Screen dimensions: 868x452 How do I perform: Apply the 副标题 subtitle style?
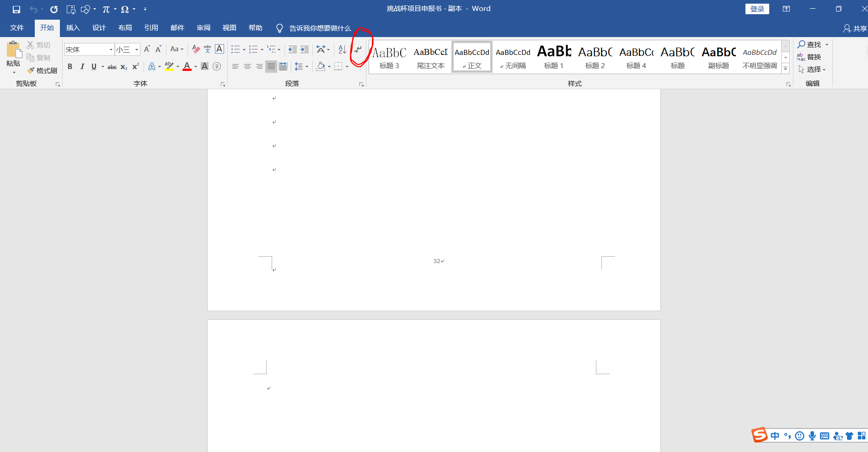pos(718,57)
